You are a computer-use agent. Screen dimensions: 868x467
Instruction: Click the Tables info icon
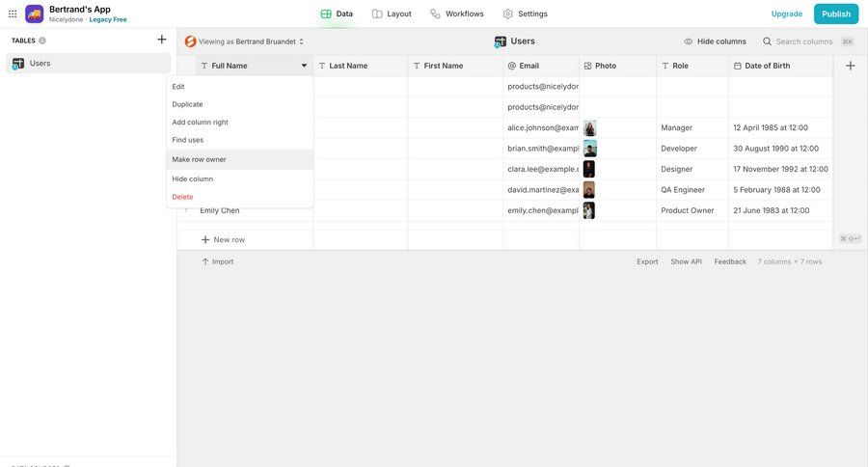[x=42, y=41]
